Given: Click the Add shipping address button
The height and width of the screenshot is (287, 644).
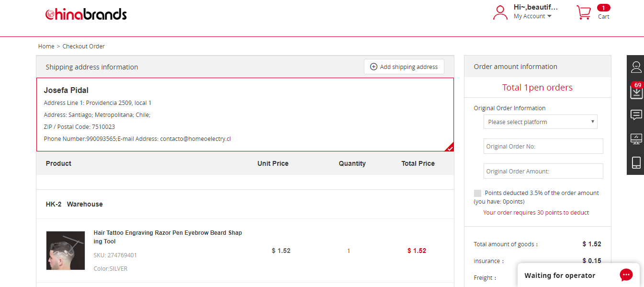Looking at the screenshot, I should coord(404,67).
